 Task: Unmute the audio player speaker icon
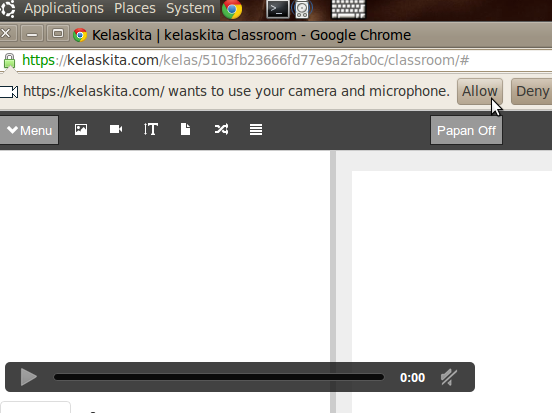click(x=449, y=377)
